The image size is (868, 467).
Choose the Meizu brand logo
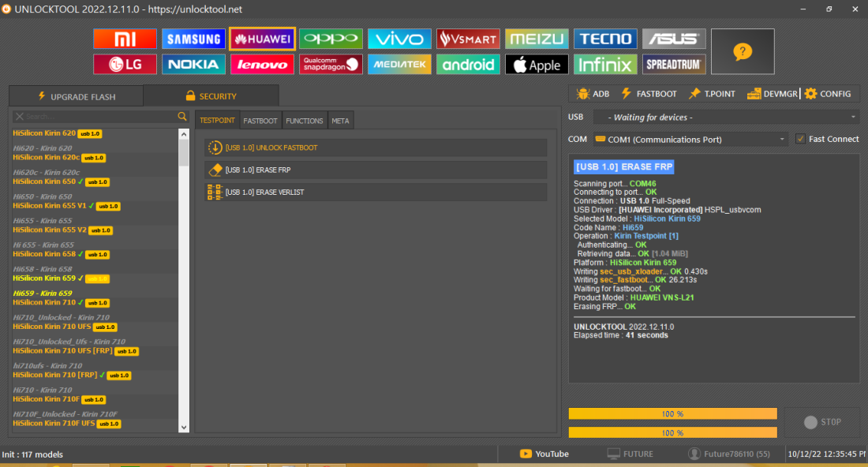537,39
